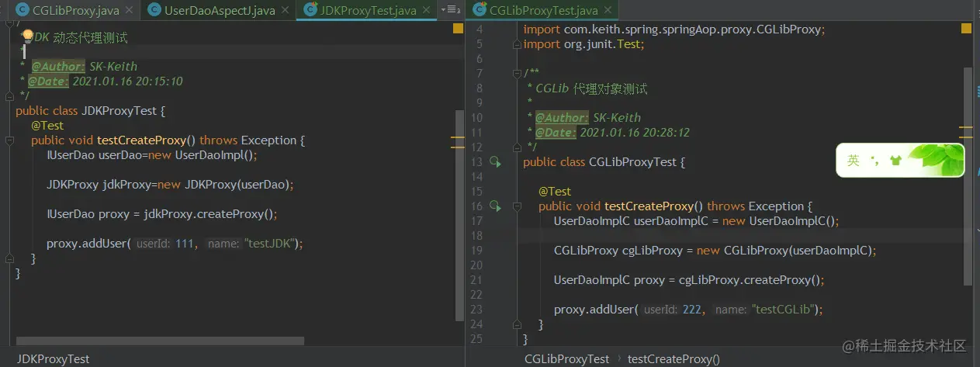This screenshot has width=980, height=367.
Task: Click the import org.junit.Test line
Action: 583,44
